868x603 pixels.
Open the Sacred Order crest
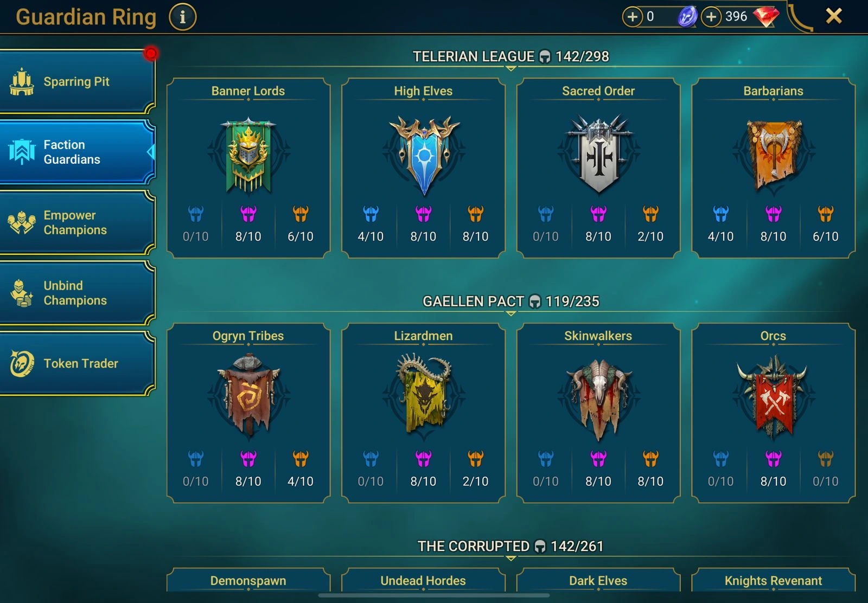pyautogui.click(x=598, y=155)
